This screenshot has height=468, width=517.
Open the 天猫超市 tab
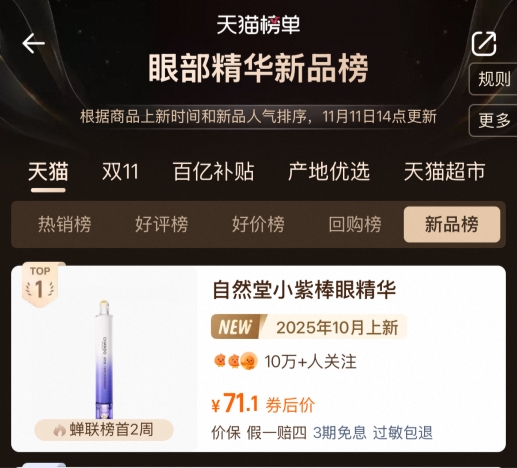coord(445,172)
